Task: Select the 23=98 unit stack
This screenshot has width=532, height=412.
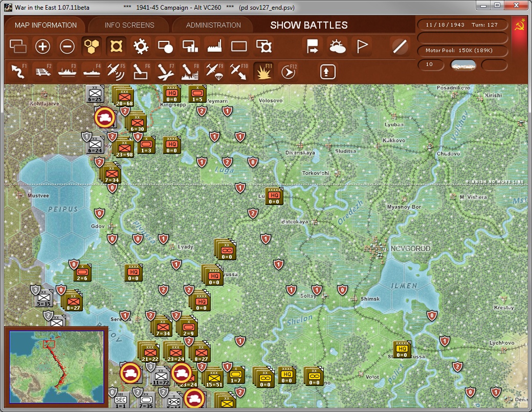Action: point(124,148)
